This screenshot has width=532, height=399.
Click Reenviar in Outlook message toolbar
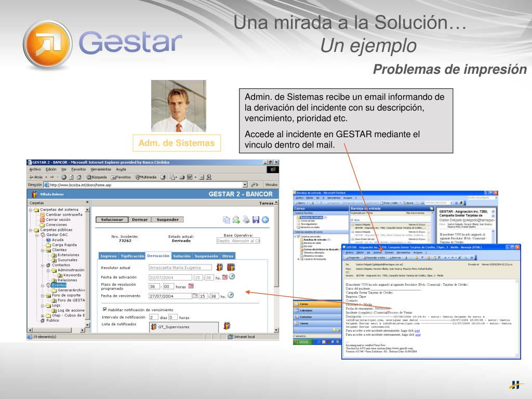point(395,258)
